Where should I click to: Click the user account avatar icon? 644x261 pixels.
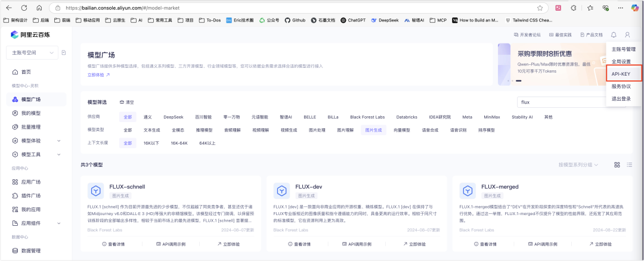(627, 35)
